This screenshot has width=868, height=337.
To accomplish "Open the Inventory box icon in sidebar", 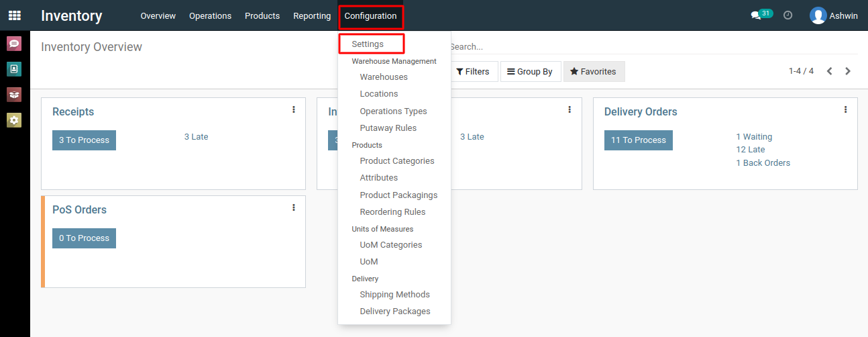I will 14,95.
